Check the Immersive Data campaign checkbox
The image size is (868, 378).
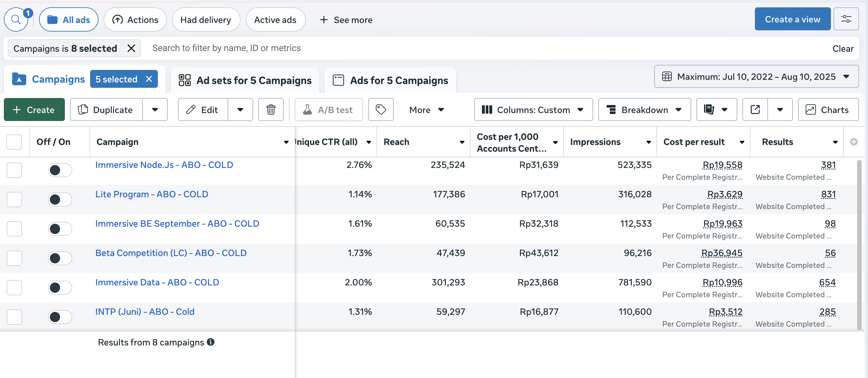click(14, 287)
